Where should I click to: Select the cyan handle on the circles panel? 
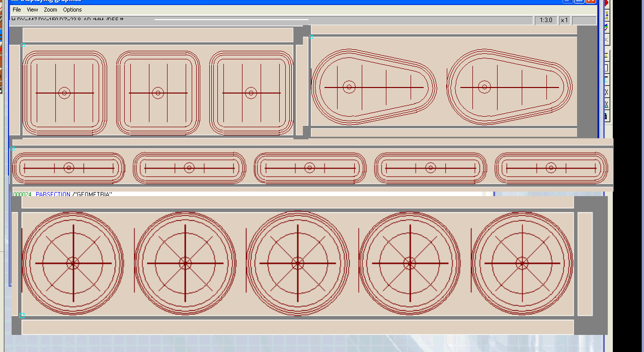pyautogui.click(x=22, y=316)
